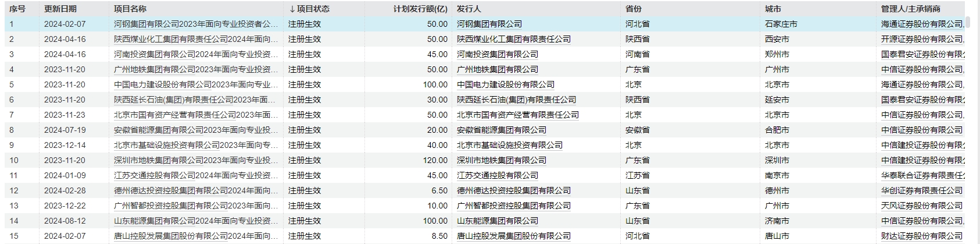Open project link 中国电力建设股份有限公司2023年
980x244 pixels.
[196, 85]
